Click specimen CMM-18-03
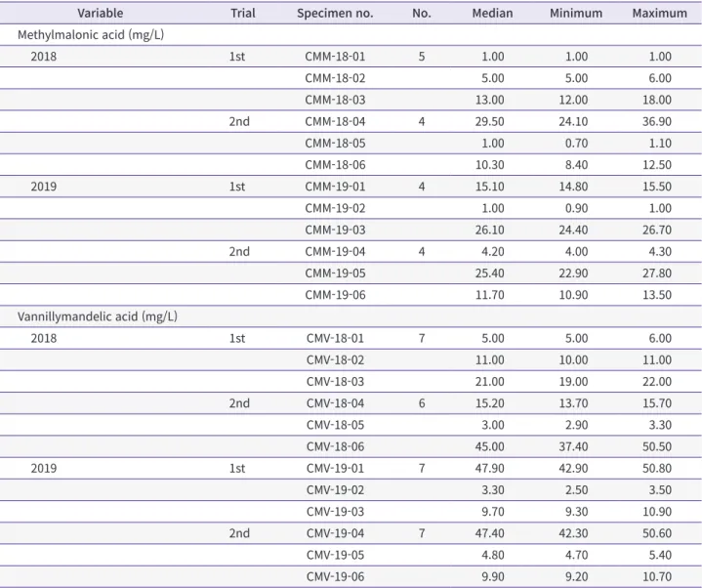 pyautogui.click(x=335, y=100)
